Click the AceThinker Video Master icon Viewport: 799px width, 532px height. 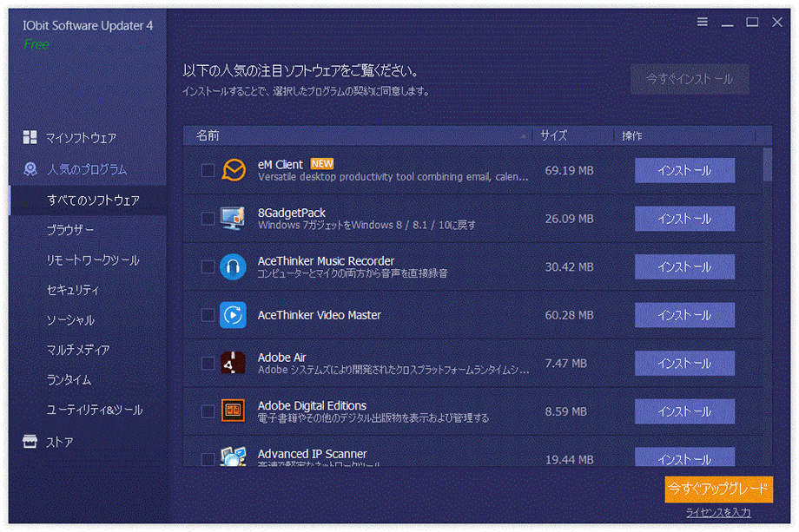(234, 315)
